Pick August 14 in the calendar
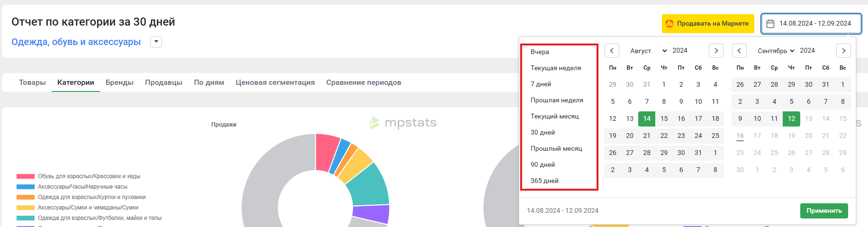Viewport: 868px width, 227px height. [647, 118]
